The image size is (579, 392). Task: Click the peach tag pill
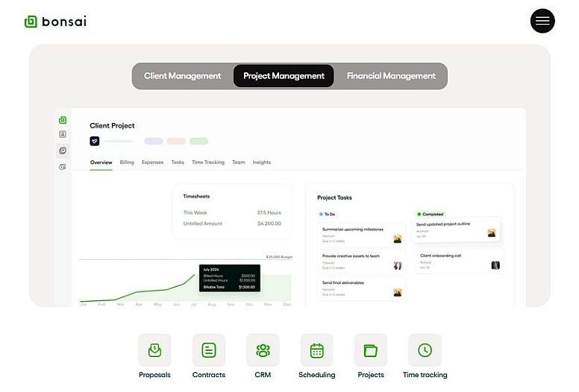click(x=176, y=142)
